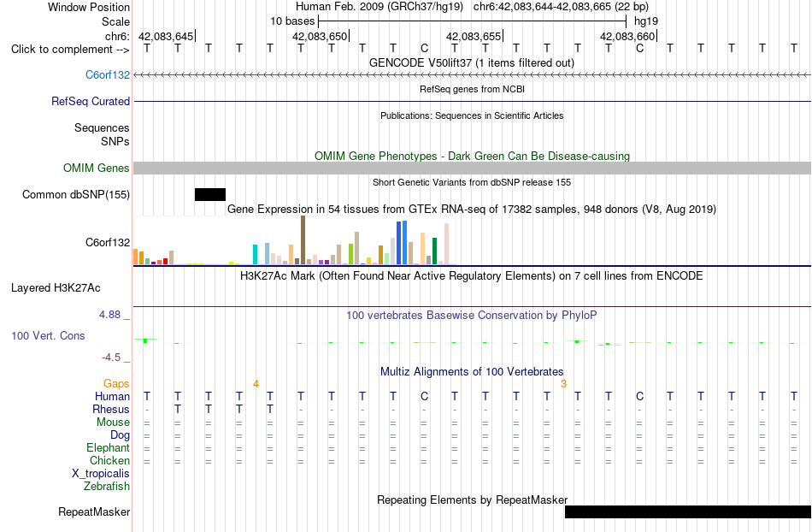Click the chr6:42,083,644-42,083,665 position text

561,7
